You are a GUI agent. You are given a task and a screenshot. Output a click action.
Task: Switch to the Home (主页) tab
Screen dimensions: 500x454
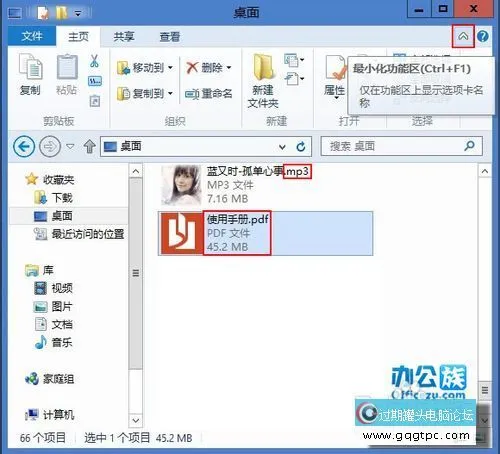(78, 36)
